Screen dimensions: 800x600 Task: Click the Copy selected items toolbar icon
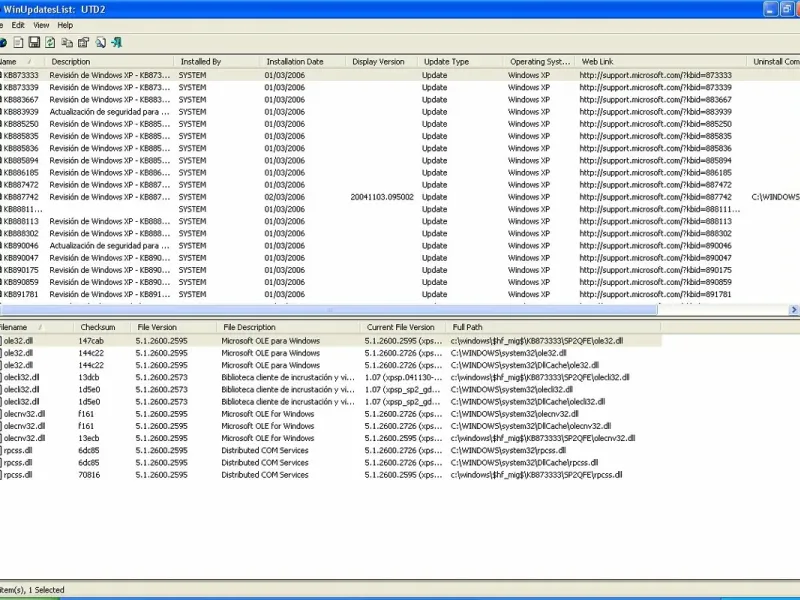(x=67, y=43)
